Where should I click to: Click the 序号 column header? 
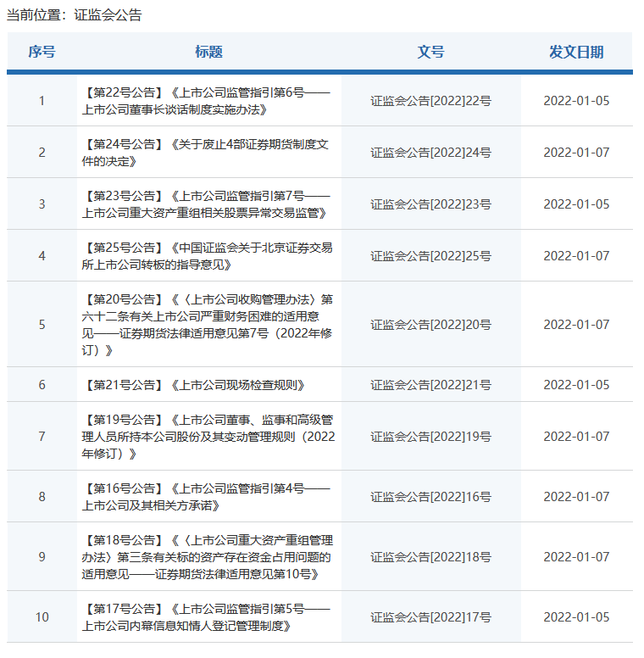(42, 52)
